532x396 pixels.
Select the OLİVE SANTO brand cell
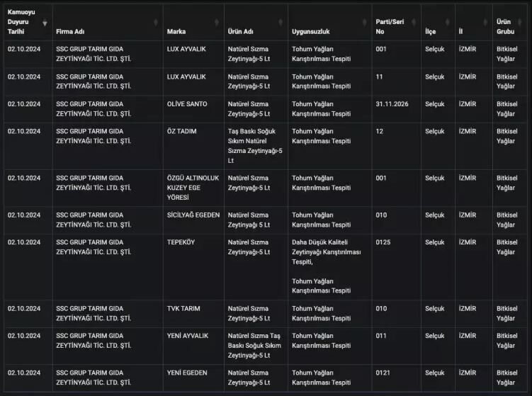point(187,104)
